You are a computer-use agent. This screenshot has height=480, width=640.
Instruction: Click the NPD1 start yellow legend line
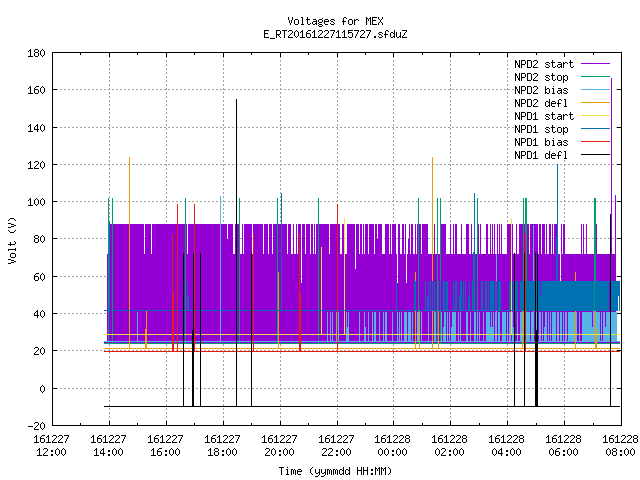click(x=595, y=116)
